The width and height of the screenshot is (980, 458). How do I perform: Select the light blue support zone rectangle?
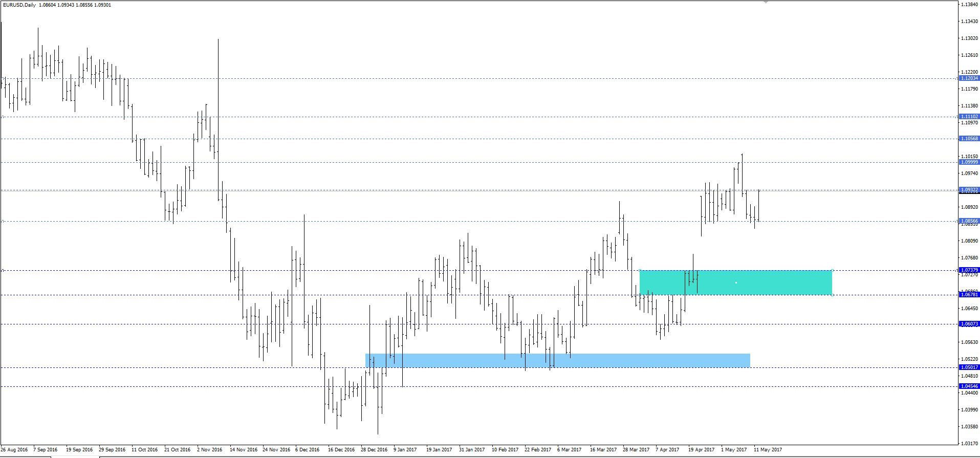point(557,360)
